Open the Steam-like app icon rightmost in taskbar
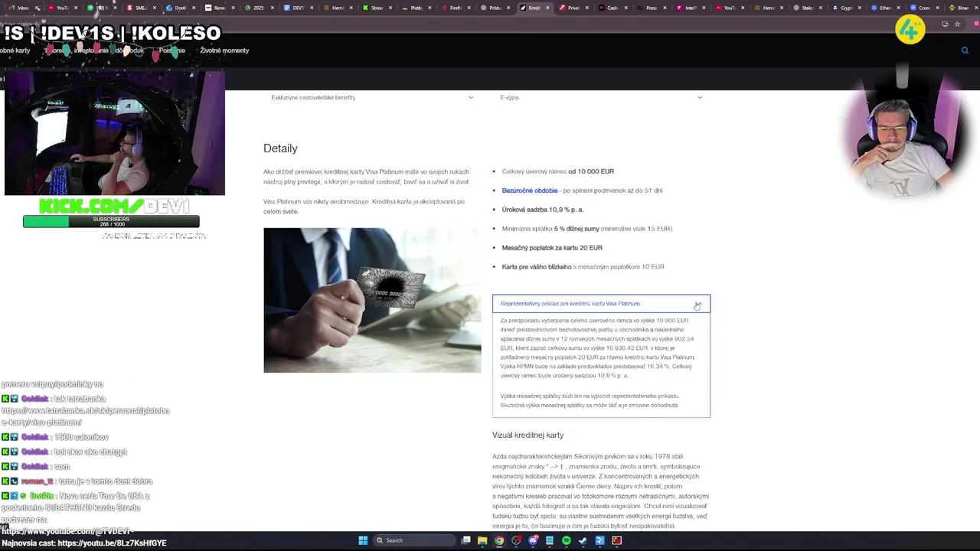Screen dimensions: 980x551 617,540
